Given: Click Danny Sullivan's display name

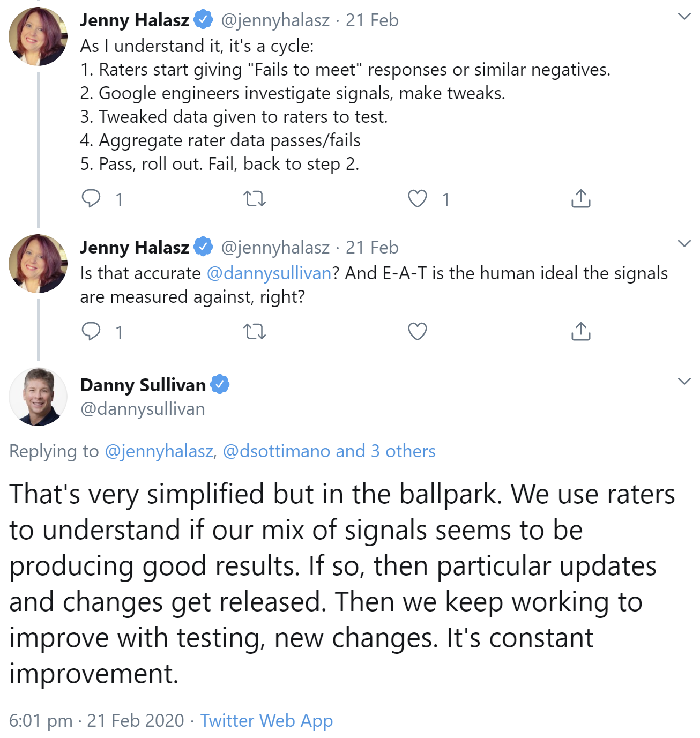Looking at the screenshot, I should click(x=143, y=385).
